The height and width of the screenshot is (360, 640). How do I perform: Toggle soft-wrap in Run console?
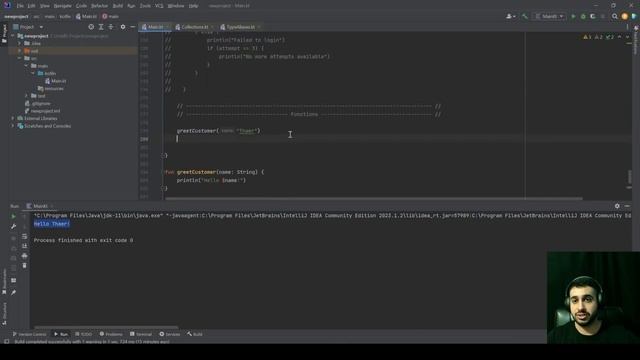(24, 236)
